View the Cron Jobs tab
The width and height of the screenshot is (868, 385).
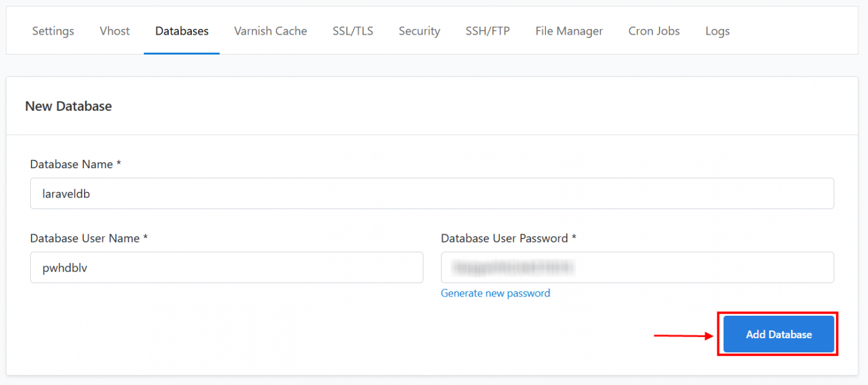(654, 31)
